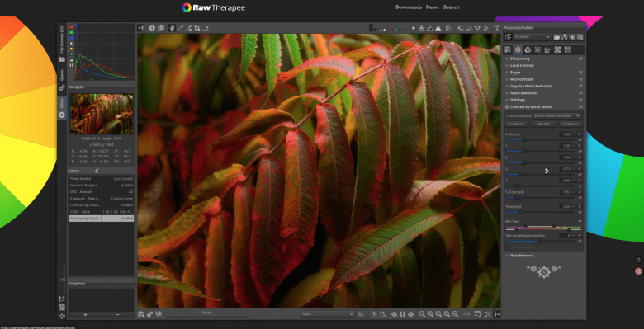Add a new snapshot with plus button
This screenshot has width=644, height=329.
click(x=85, y=315)
